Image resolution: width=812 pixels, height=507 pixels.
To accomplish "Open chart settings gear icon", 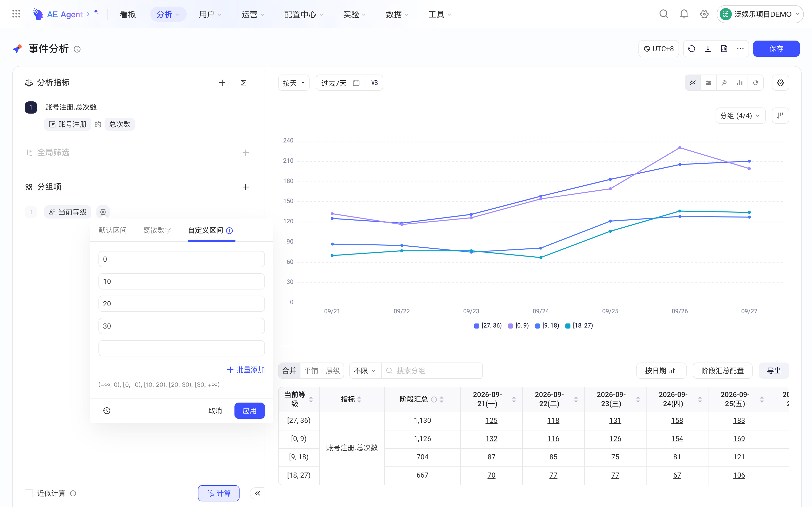I will [781, 83].
